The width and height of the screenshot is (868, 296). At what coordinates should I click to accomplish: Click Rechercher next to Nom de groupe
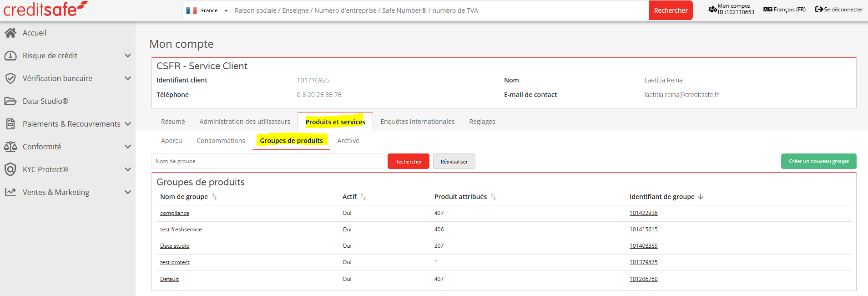[x=409, y=162]
